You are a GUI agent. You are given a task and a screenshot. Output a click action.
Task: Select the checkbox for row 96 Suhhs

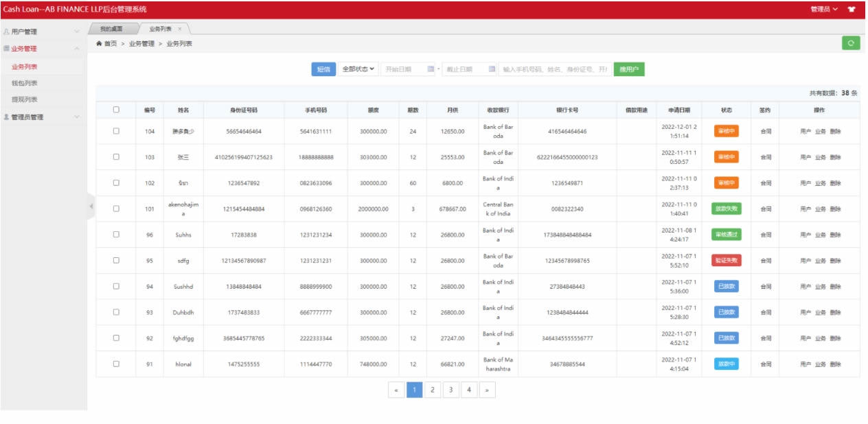[x=116, y=235]
